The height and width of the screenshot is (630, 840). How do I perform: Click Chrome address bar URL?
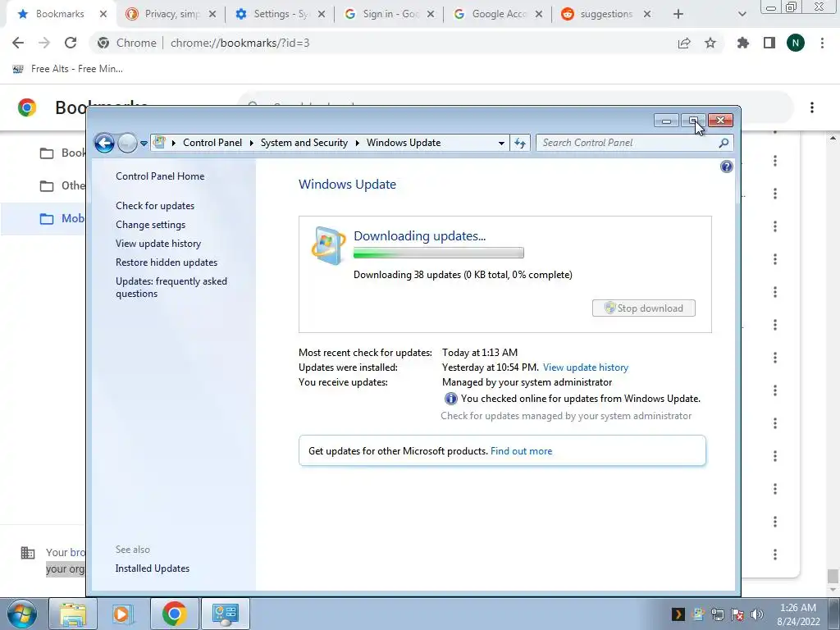(240, 43)
